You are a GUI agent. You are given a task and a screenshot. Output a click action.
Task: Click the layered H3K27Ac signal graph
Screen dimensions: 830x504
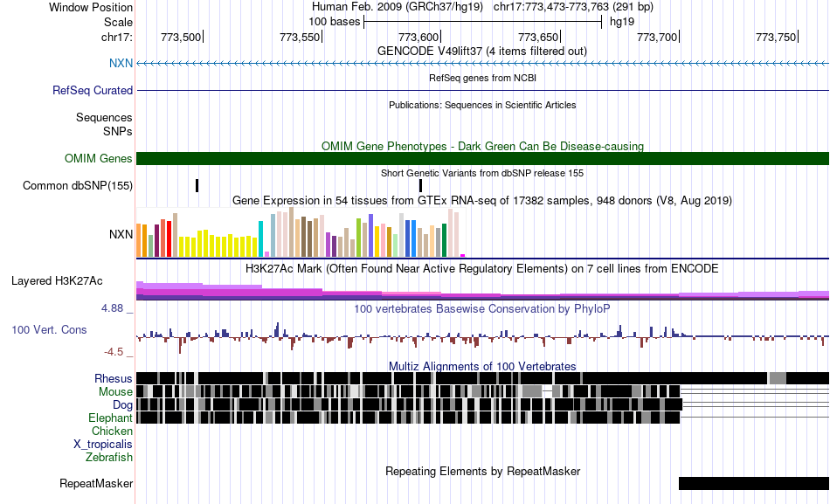[483, 291]
